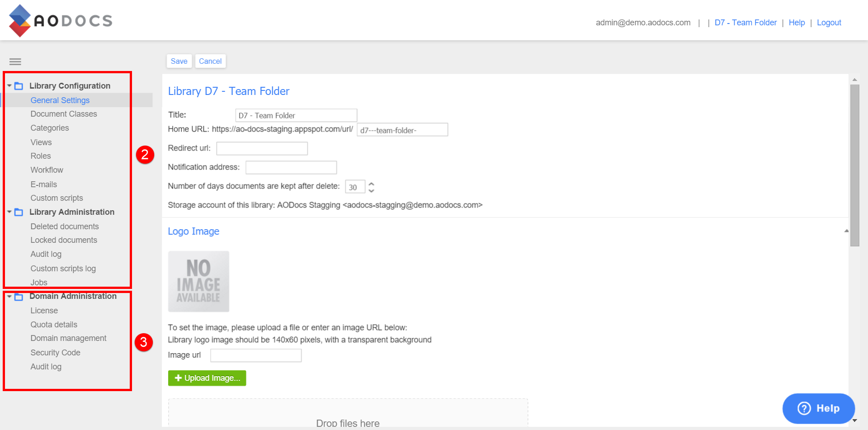Collapse the Logo Image section arrow
The height and width of the screenshot is (430, 868).
click(x=846, y=231)
